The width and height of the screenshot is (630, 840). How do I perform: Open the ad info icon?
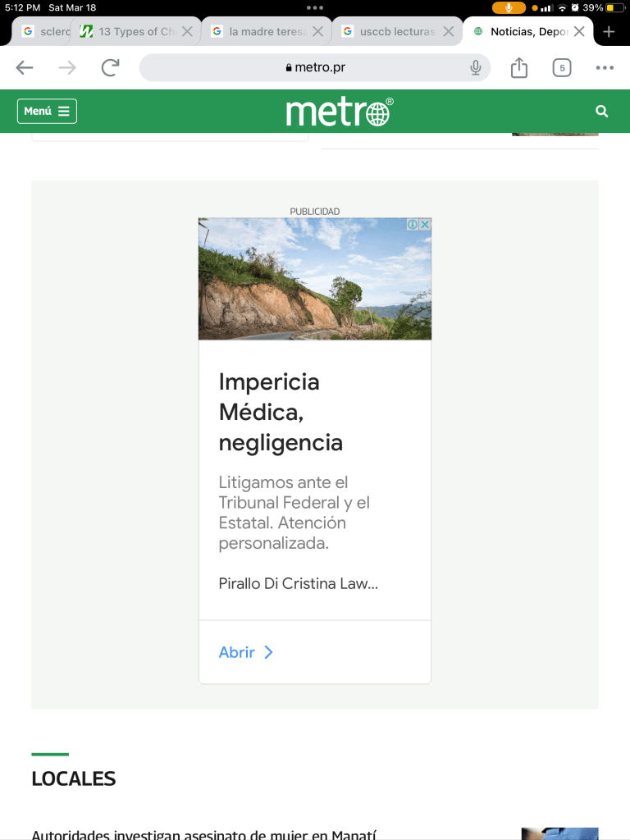[413, 224]
